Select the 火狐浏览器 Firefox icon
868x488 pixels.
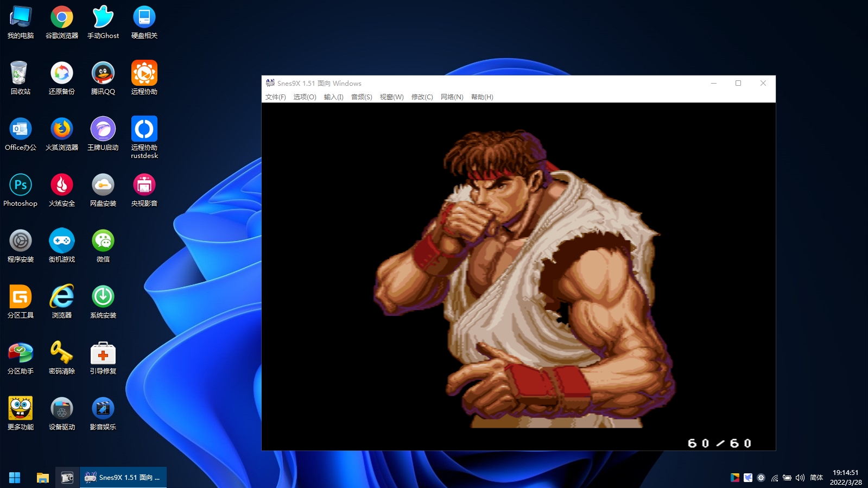click(62, 135)
